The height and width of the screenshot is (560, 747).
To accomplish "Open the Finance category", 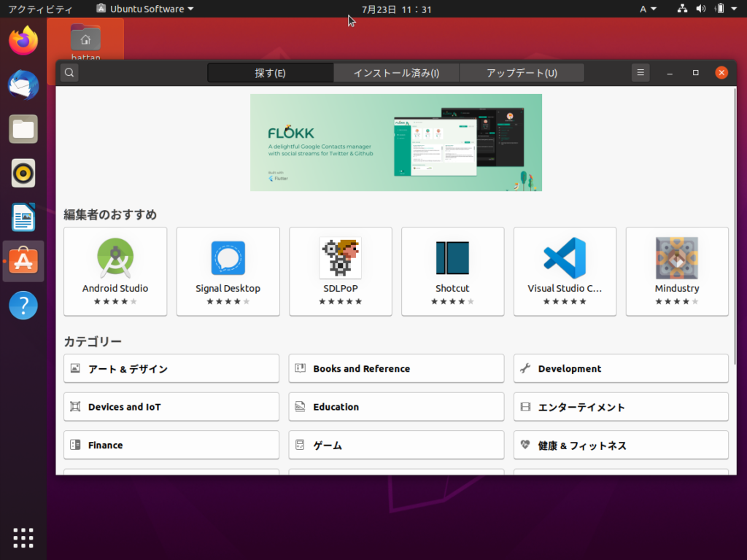I will (171, 445).
